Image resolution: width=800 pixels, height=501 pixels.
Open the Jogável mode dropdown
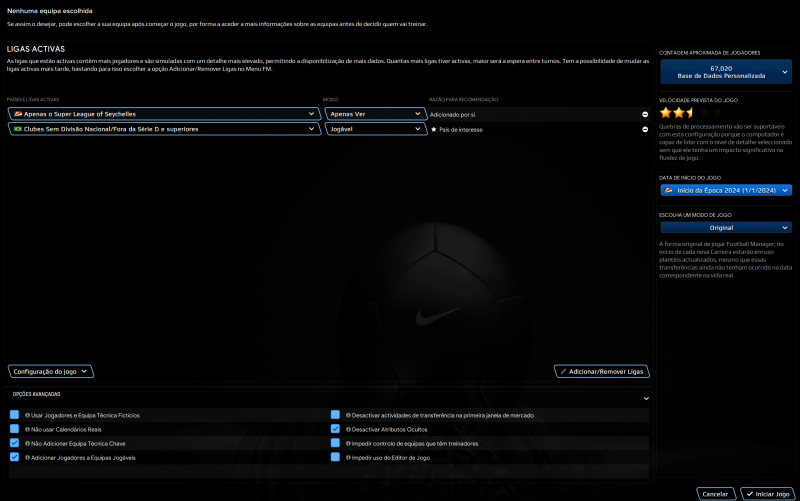pyautogui.click(x=376, y=129)
